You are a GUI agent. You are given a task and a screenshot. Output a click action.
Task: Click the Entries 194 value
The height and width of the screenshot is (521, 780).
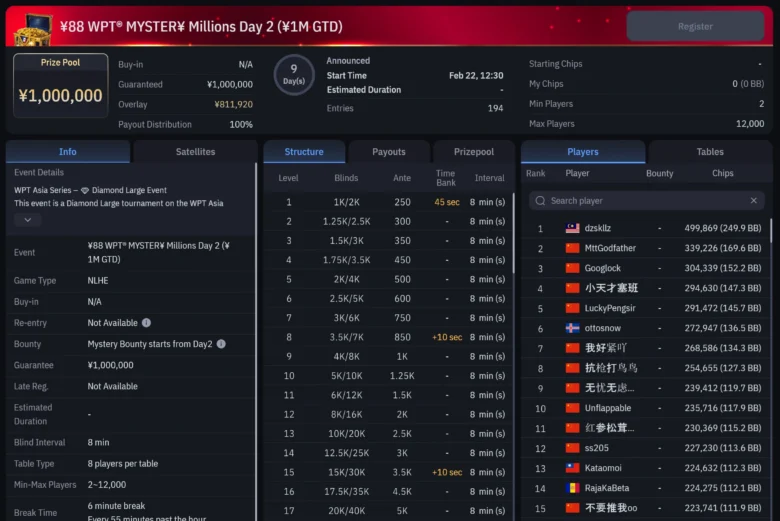click(x=495, y=108)
